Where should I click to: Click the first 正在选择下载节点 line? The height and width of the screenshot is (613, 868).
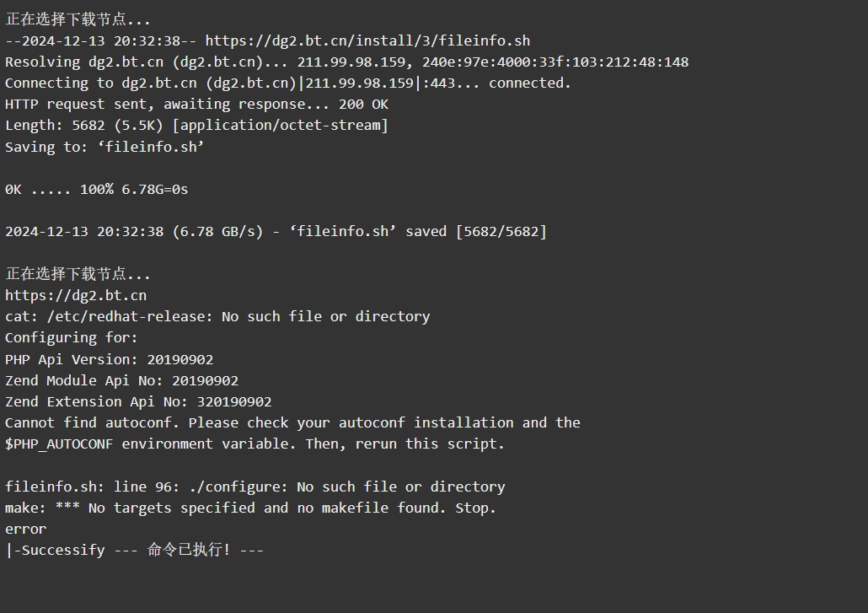tap(78, 19)
